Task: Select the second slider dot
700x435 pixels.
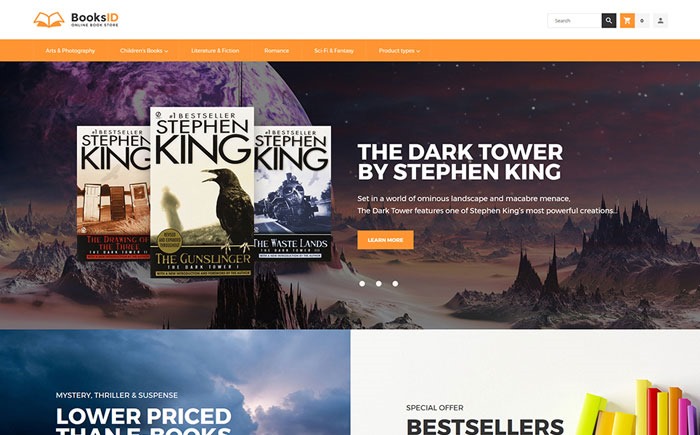Action: coord(379,284)
